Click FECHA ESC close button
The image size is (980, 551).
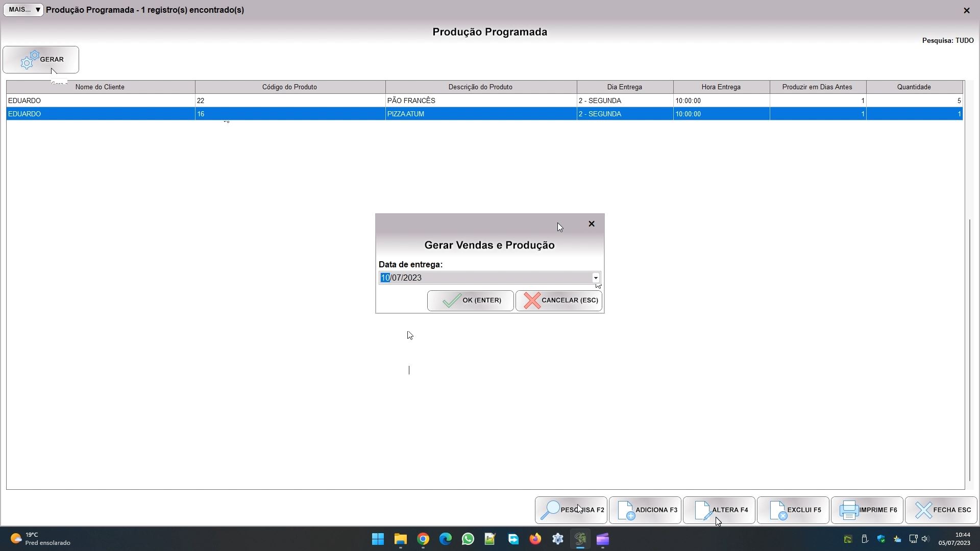pos(941,510)
